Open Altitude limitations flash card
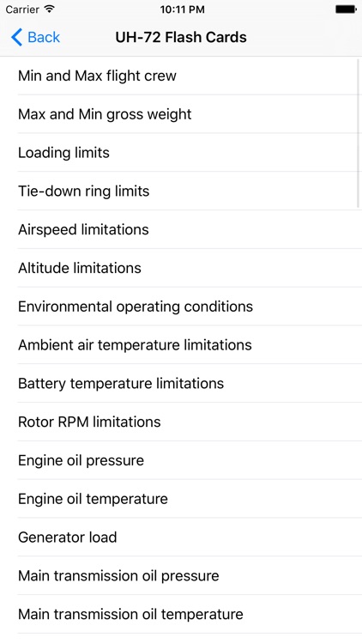Screen dimensions: 362x644 pyautogui.click(x=181, y=268)
